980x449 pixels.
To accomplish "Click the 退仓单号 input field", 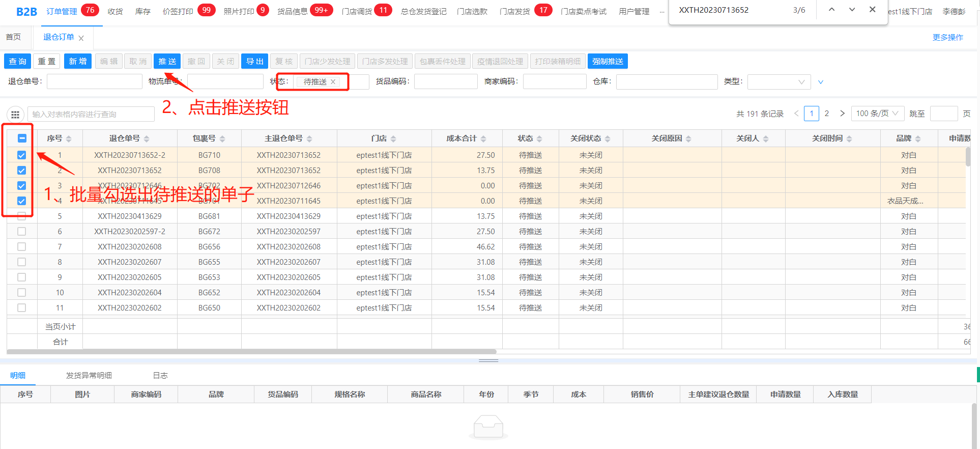I will 94,82.
